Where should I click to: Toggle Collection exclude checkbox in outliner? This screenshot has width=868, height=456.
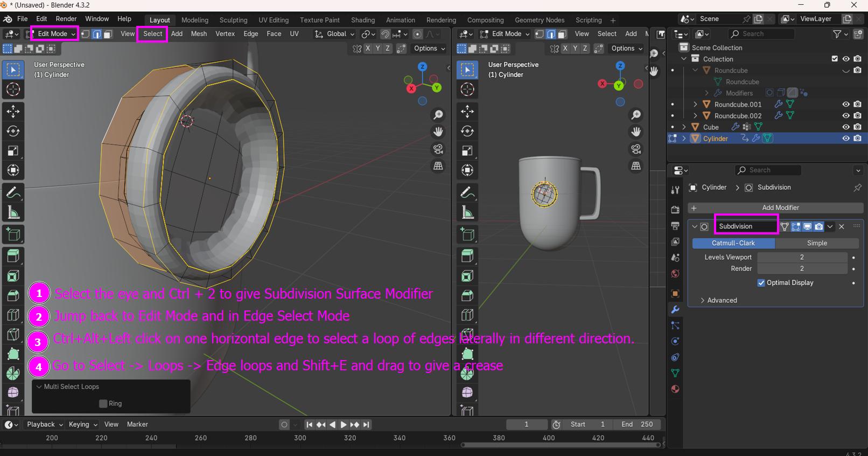coord(835,59)
